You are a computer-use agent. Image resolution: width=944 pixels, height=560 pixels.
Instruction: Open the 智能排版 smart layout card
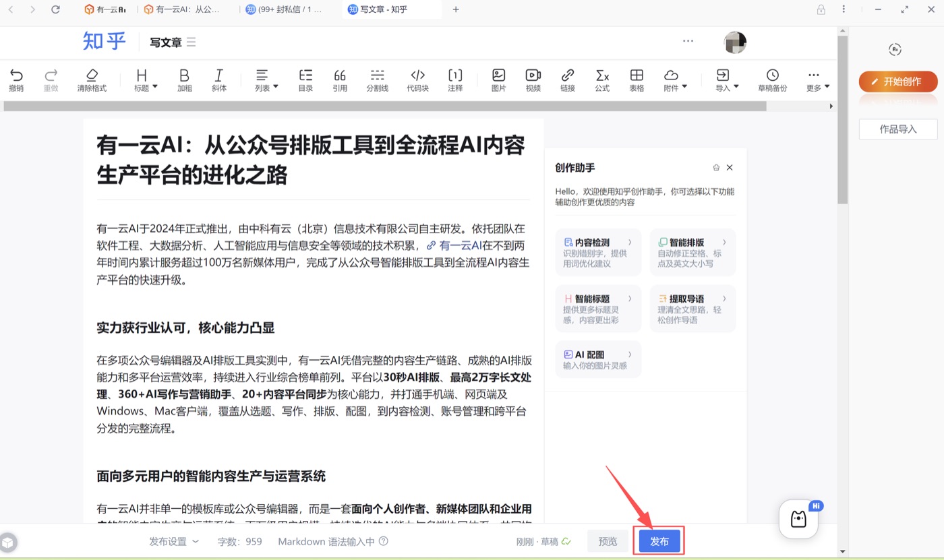point(692,252)
